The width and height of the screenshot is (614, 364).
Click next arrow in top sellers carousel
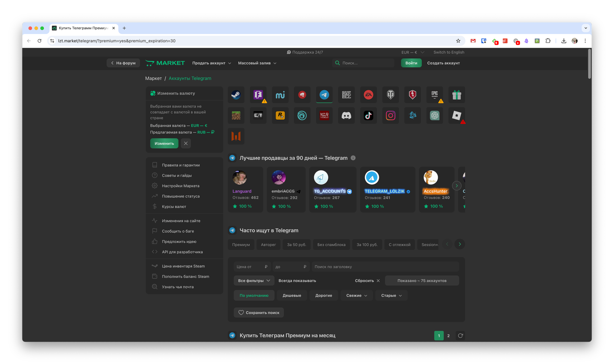click(x=457, y=186)
